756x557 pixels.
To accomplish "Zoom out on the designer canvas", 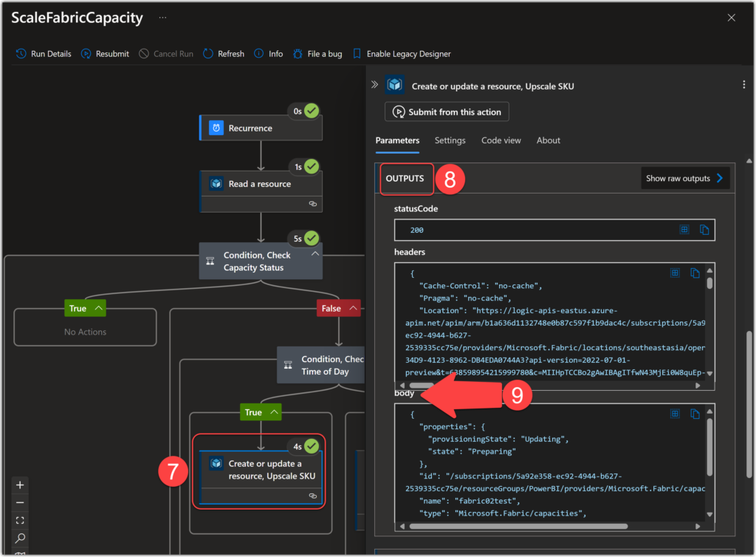I will (20, 502).
